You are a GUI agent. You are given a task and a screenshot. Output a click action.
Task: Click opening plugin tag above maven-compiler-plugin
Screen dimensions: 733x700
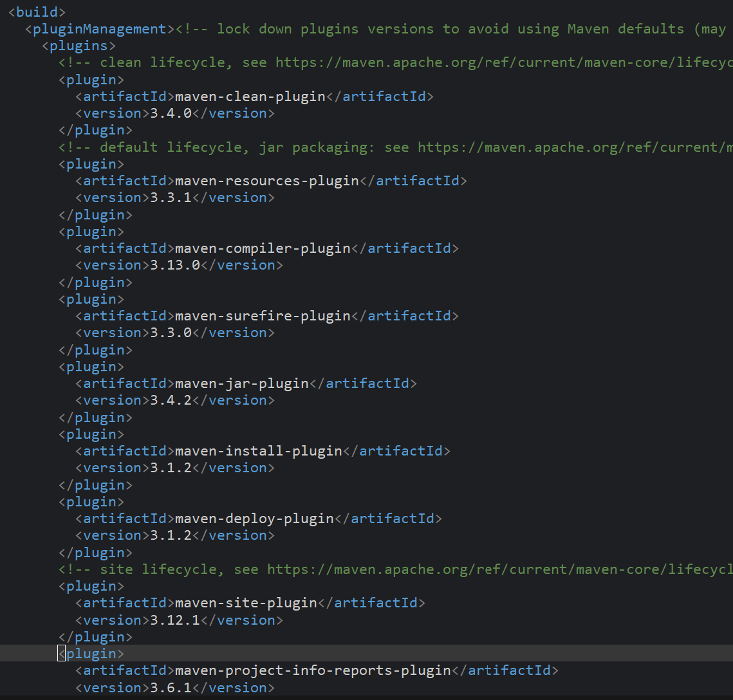pyautogui.click(x=91, y=232)
